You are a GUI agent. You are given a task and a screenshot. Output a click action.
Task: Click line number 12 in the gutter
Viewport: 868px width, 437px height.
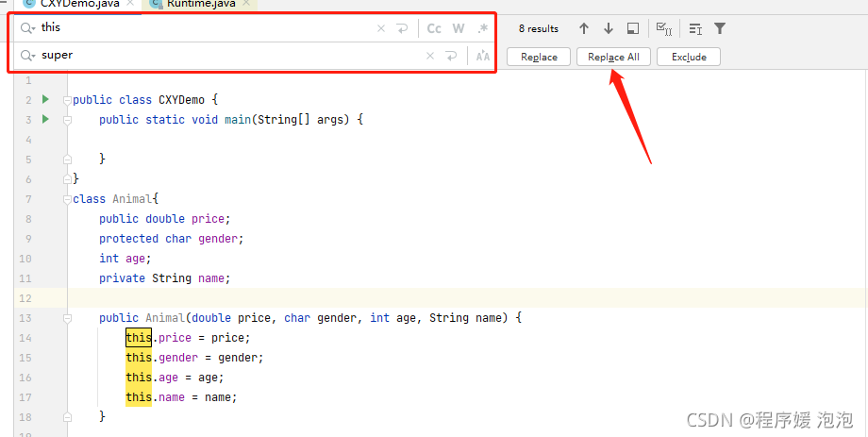pos(25,298)
